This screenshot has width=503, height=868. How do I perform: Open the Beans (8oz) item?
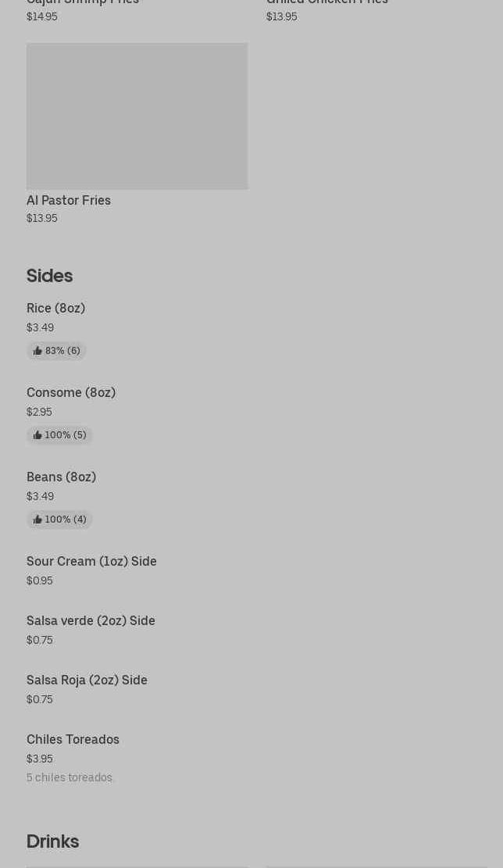pos(61,477)
